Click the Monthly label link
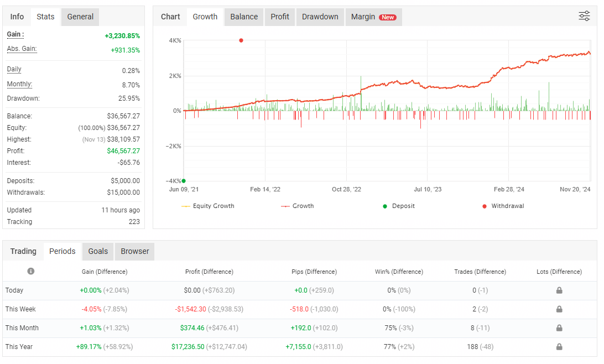Screen dimensions: 604x364 click(19, 85)
